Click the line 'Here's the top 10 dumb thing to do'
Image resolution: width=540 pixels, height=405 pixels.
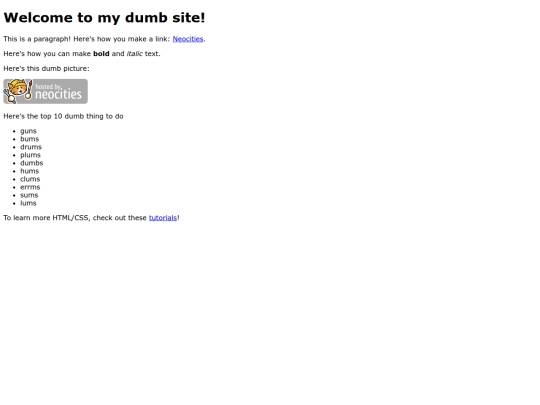[x=63, y=116]
